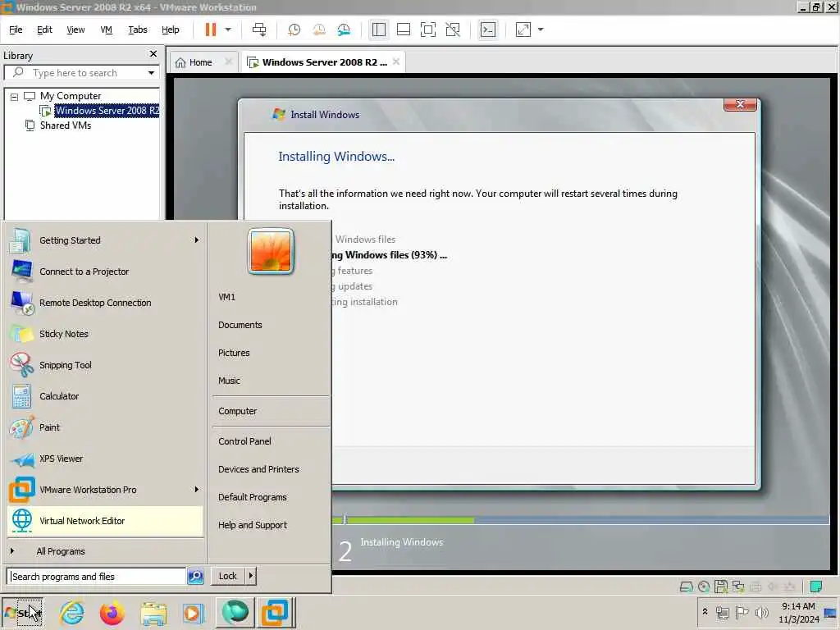This screenshot has width=840, height=630.
Task: Open Control Panel from the Start menu
Action: (x=244, y=441)
